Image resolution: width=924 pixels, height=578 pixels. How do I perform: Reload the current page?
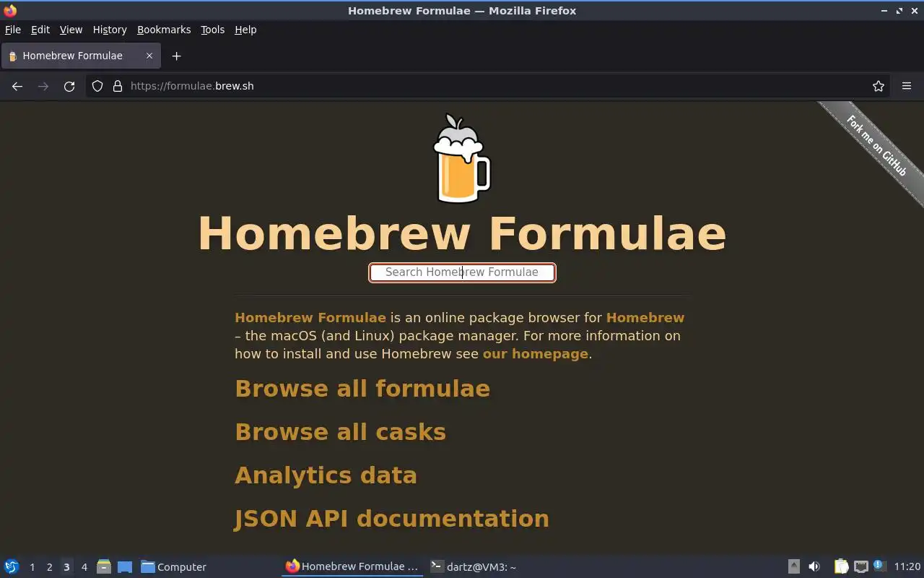69,86
